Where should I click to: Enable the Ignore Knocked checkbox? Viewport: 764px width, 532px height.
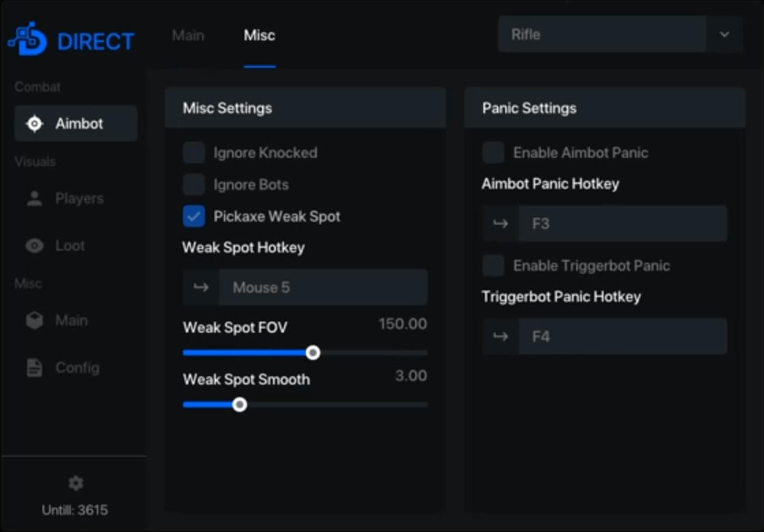click(194, 153)
